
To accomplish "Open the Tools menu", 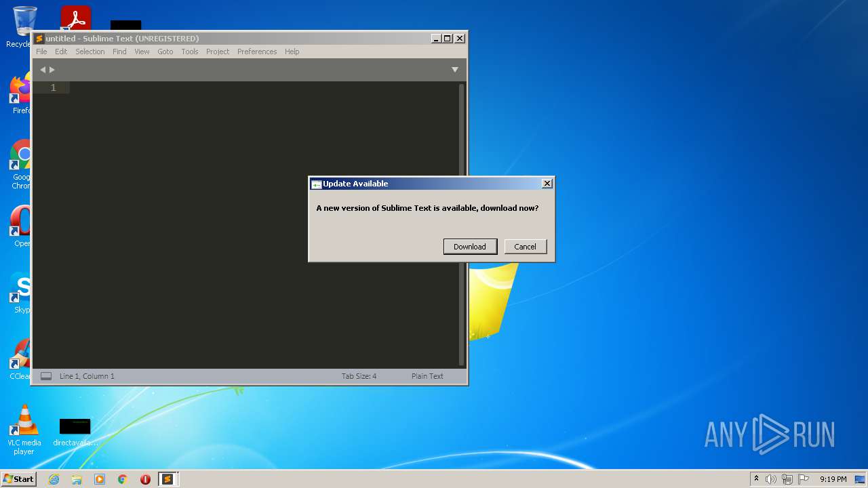I will 190,52.
